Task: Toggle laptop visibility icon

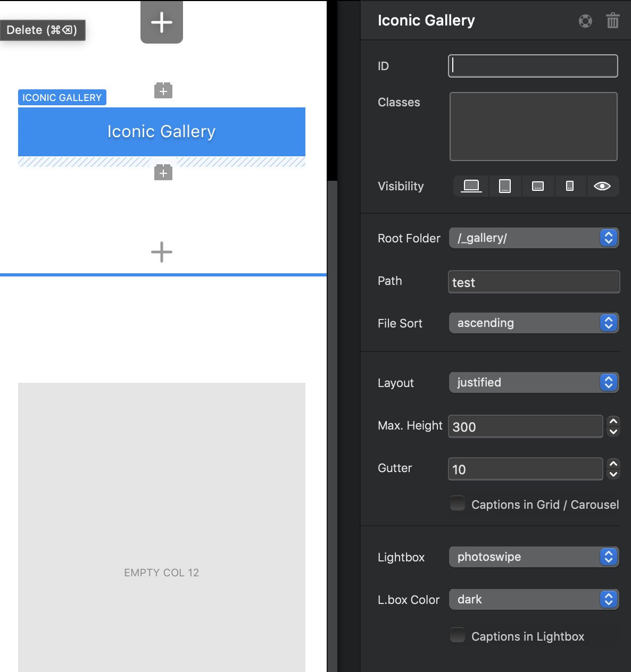Action: click(471, 186)
